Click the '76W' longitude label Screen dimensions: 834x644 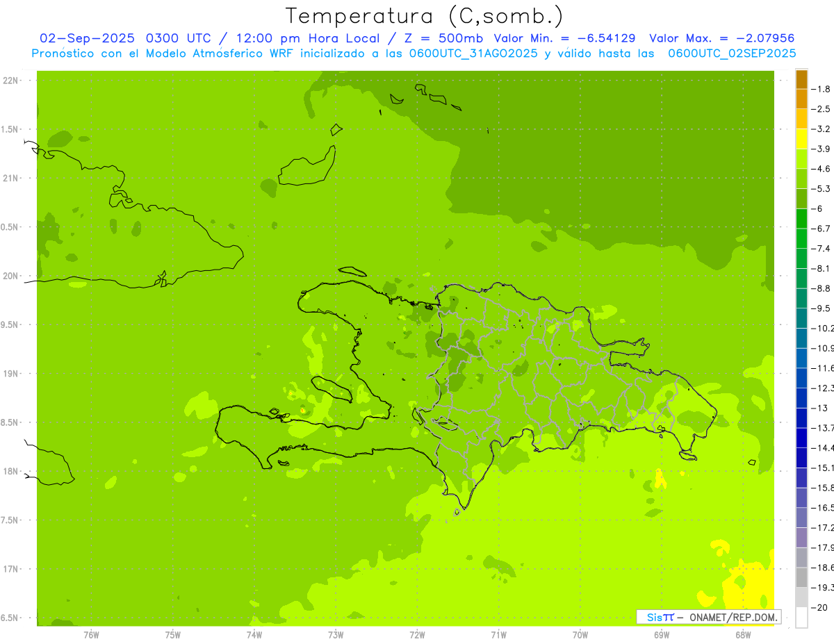pos(91,635)
